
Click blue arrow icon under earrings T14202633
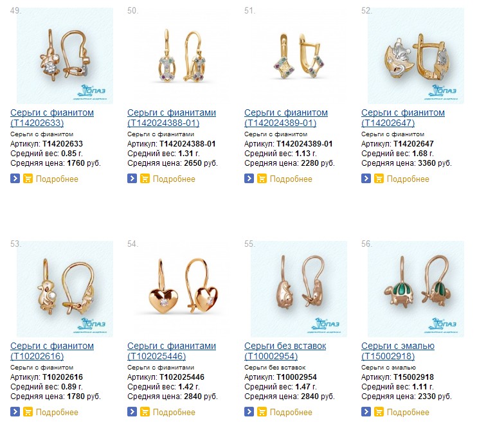(15, 179)
